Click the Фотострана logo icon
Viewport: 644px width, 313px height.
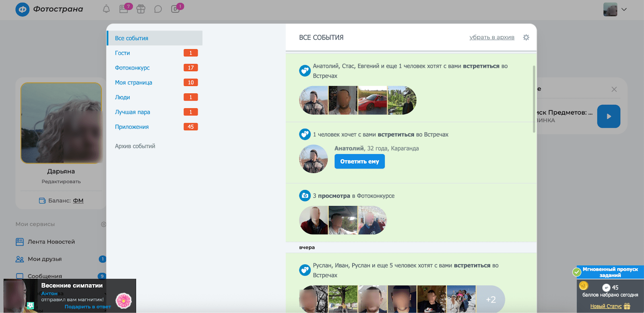click(23, 9)
